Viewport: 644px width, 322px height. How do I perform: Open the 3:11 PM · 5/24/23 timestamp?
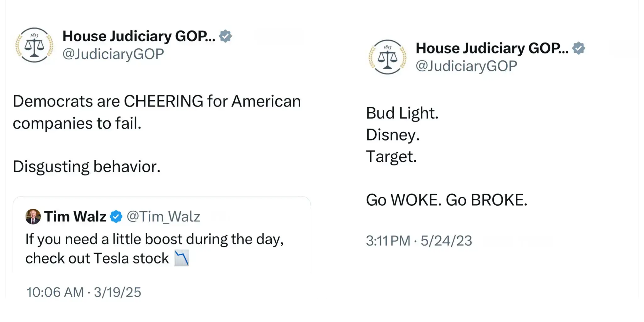click(x=419, y=241)
